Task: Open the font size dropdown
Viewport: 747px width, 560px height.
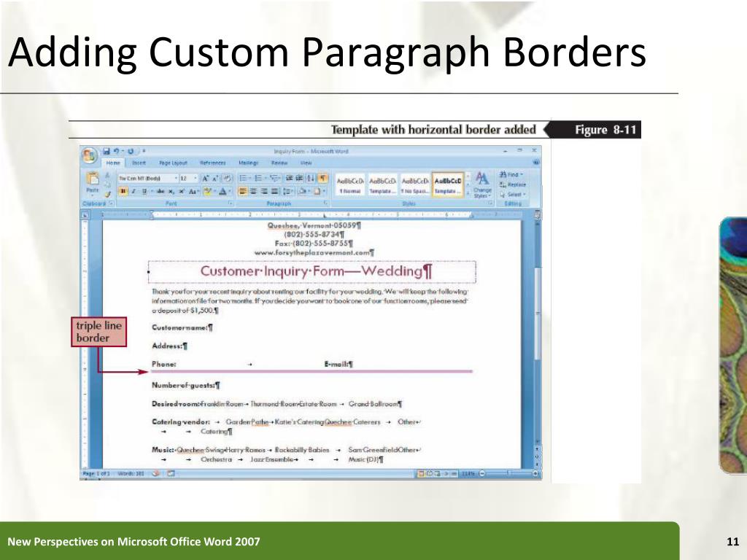Action: [196, 178]
